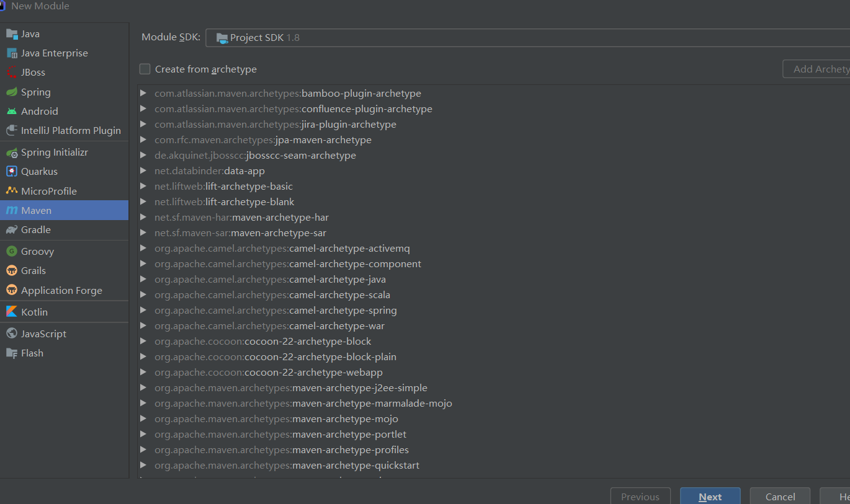
Task: Click the Next button
Action: pyautogui.click(x=710, y=497)
